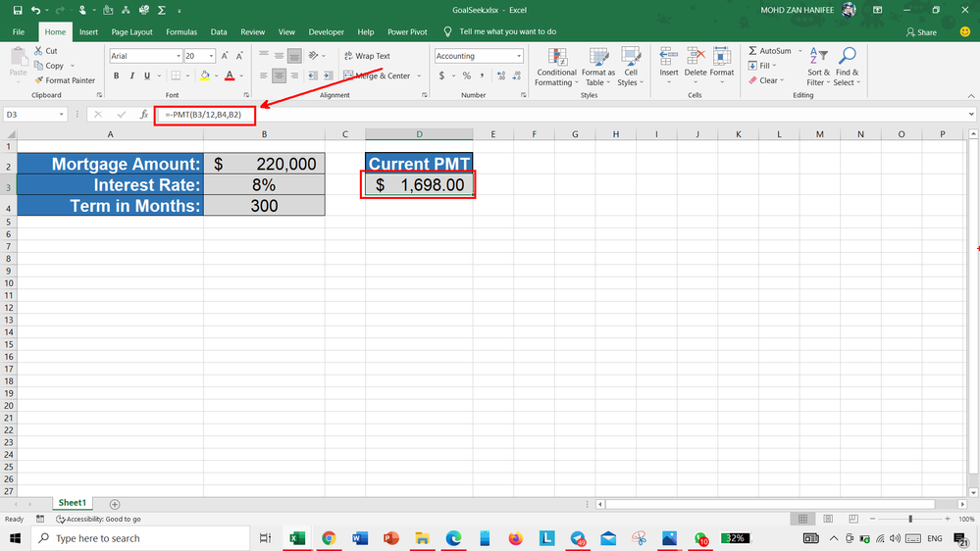Screen dimensions: 980x551
Task: Switch to the Page Layout tab
Action: tap(131, 31)
